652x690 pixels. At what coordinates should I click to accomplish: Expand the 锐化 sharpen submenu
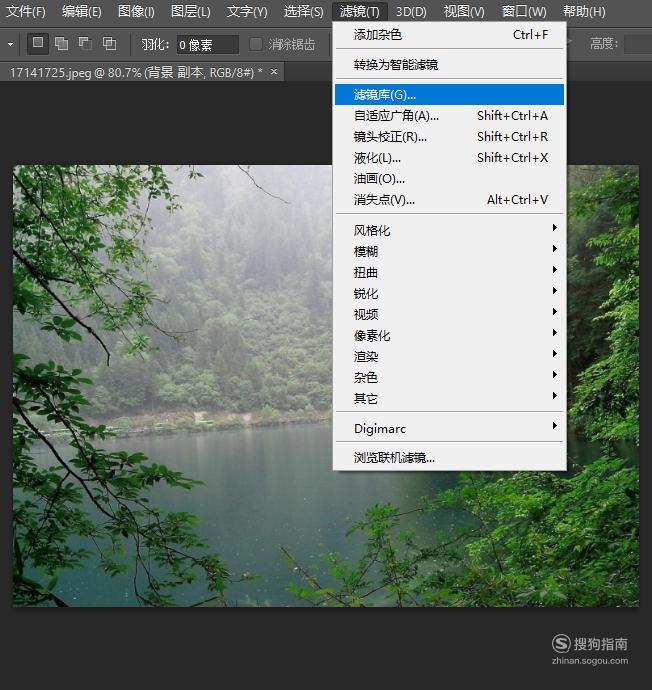449,294
